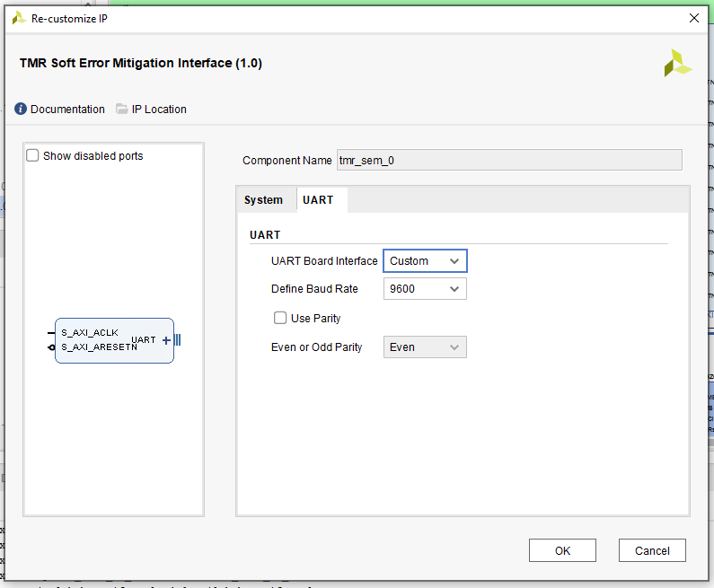Confirm settings with OK button
This screenshot has height=588, width=714.
coord(562,550)
